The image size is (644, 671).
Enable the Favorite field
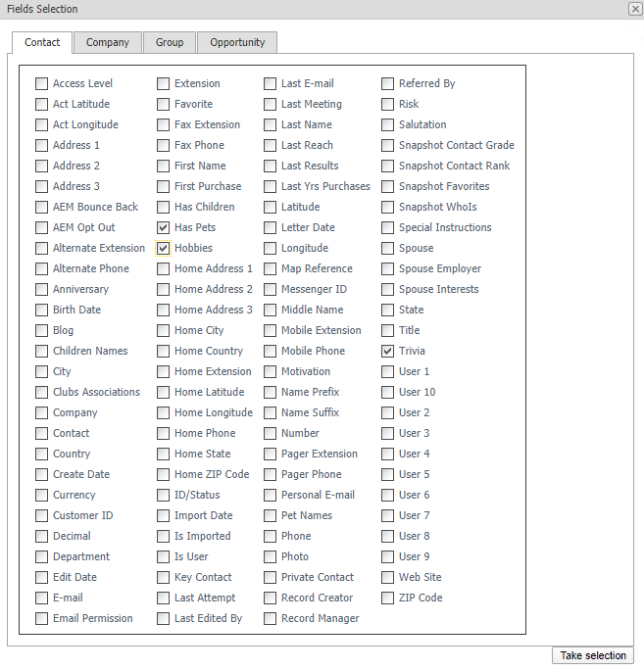coord(163,104)
